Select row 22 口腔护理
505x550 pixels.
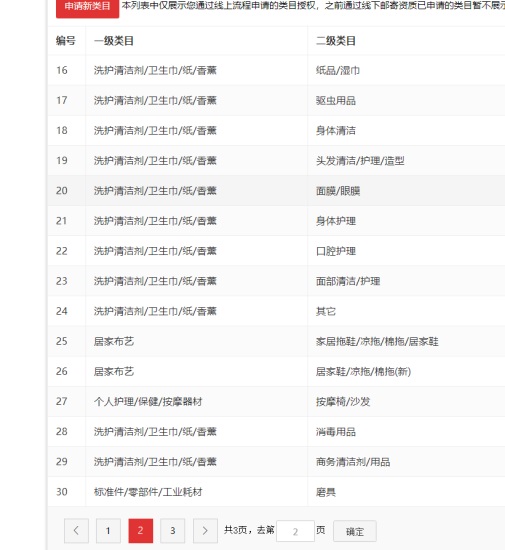click(276, 251)
